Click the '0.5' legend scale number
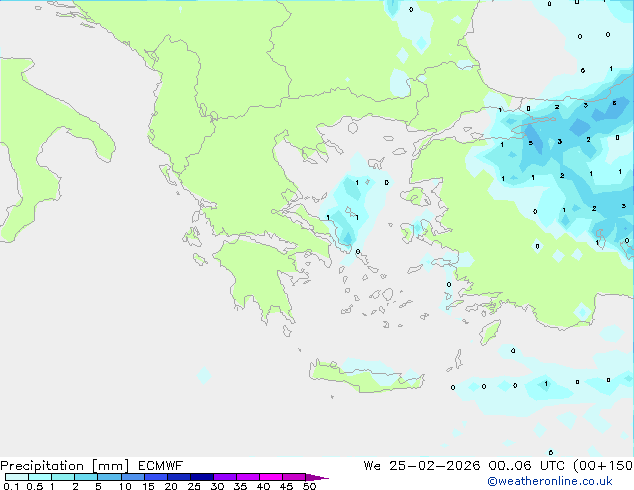This screenshot has width=634, height=490. coord(35,486)
